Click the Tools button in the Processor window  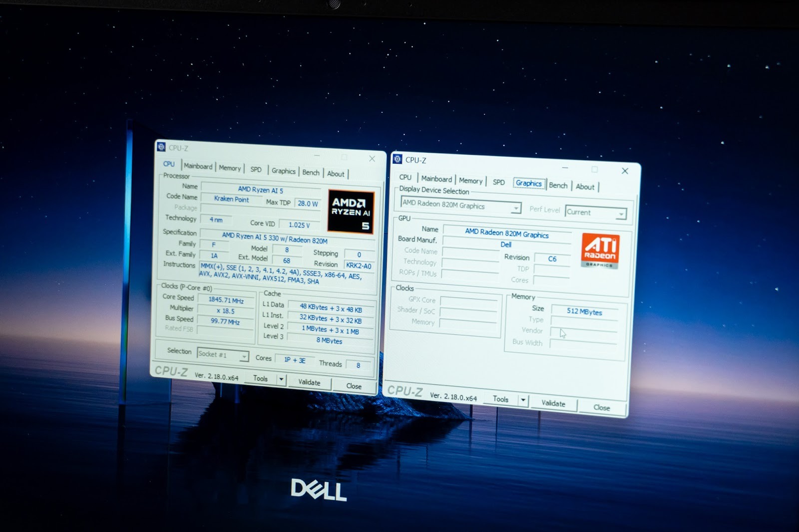tap(260, 379)
